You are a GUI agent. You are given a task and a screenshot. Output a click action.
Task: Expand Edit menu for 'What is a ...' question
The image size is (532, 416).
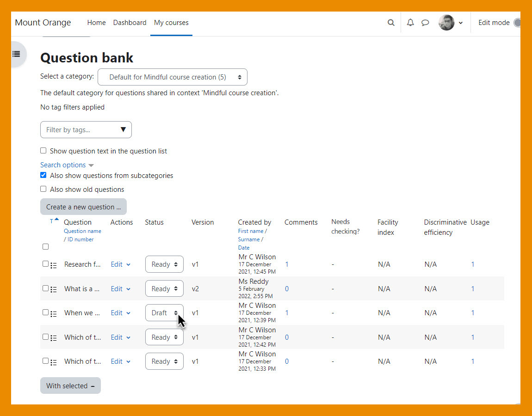click(121, 289)
